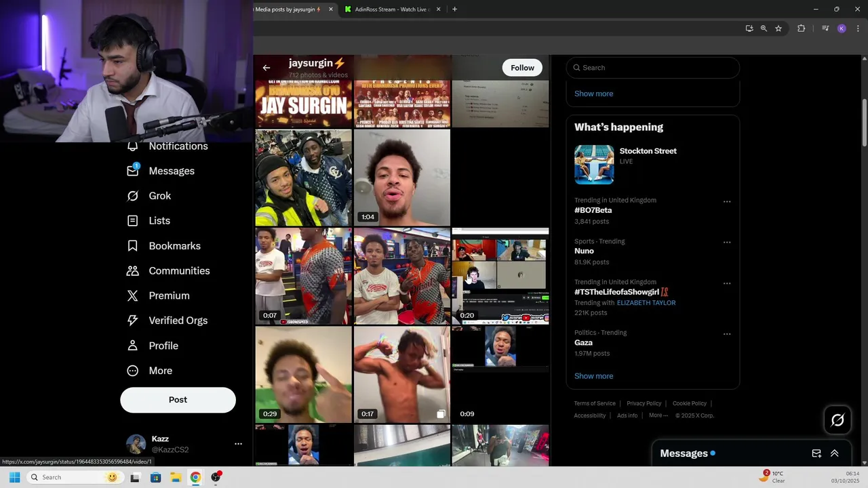This screenshot has height=488, width=868.
Task: Open Messages envelope icon in sidebar
Action: (133, 171)
